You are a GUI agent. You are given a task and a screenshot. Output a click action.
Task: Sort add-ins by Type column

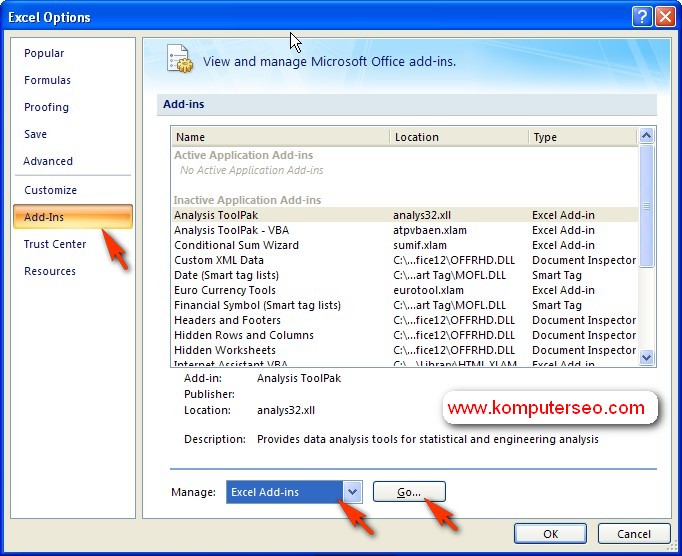pos(583,137)
